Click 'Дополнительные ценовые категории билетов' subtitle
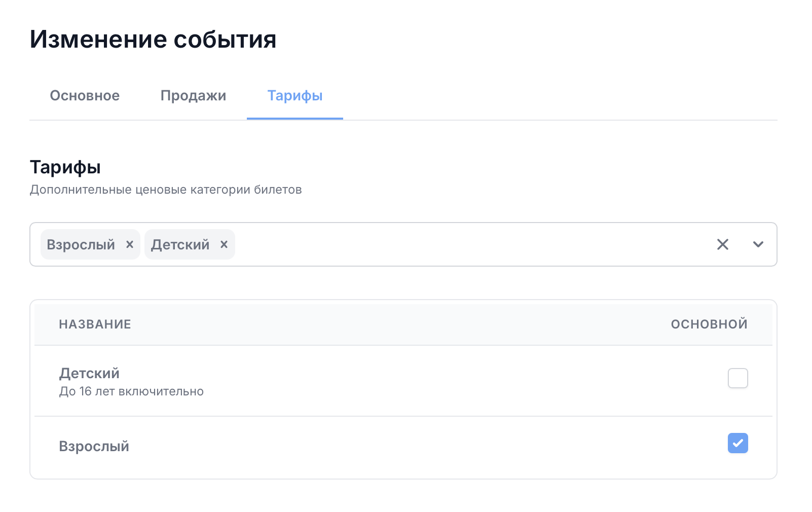This screenshot has height=512, width=812. coord(166,190)
